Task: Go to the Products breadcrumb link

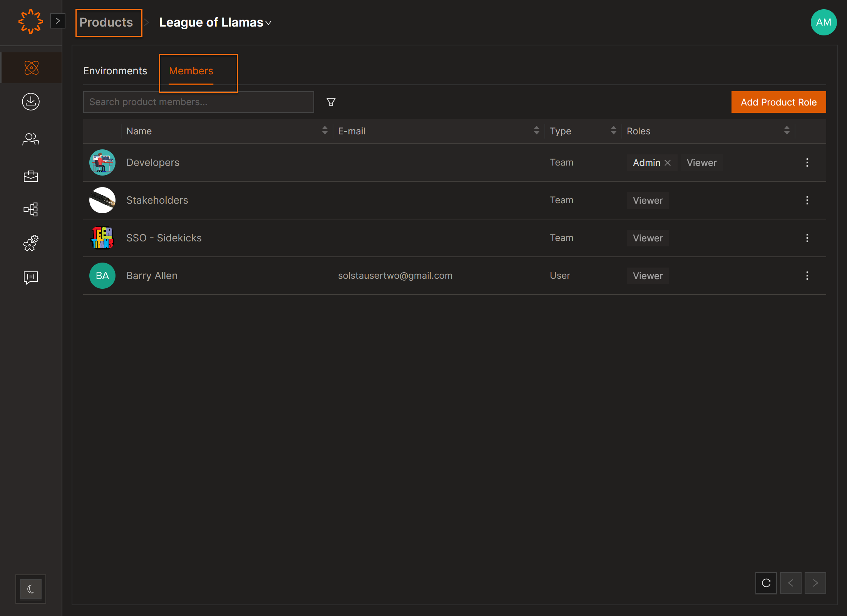Action: (x=106, y=22)
